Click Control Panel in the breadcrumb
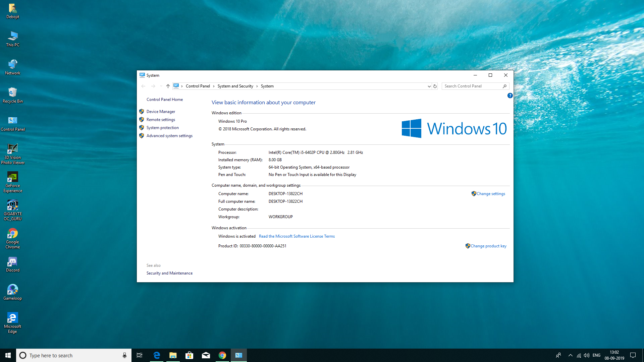The image size is (644, 362). (x=198, y=86)
